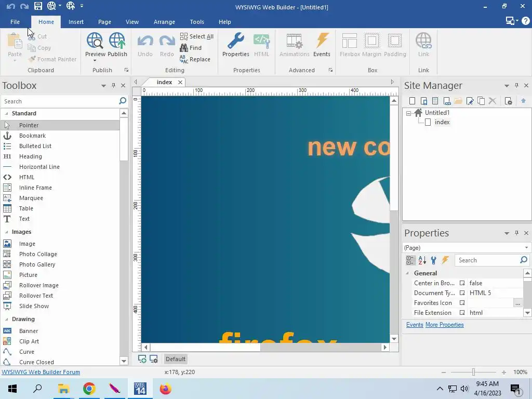Screen dimensions: 532x399
Task: Click the add breakpoint icon below canvas
Action: pyautogui.click(x=142, y=359)
